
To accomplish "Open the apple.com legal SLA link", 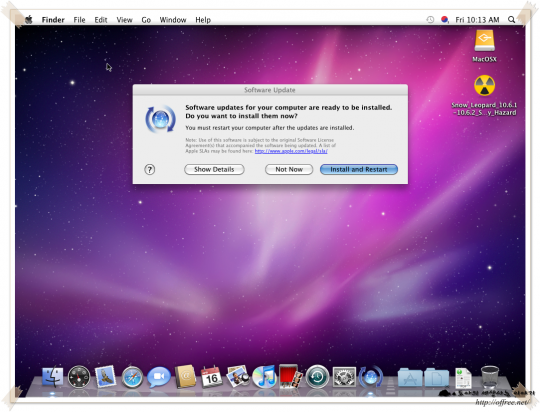I will pos(291,151).
